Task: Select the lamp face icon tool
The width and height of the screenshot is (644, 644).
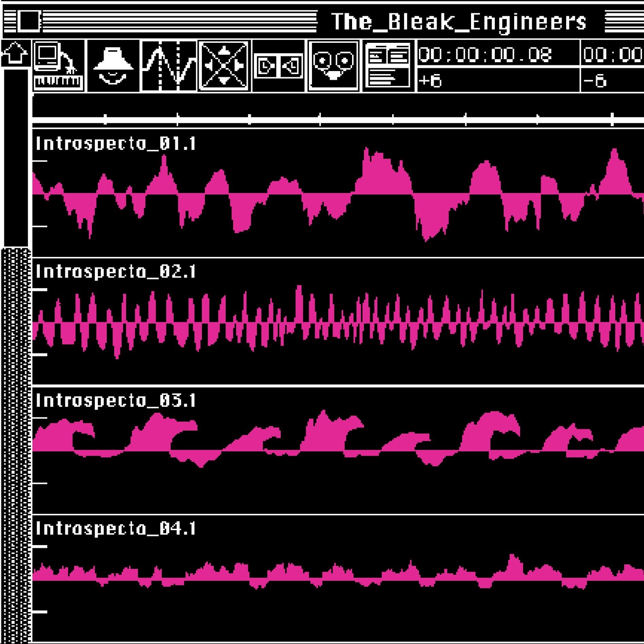Action: (114, 66)
